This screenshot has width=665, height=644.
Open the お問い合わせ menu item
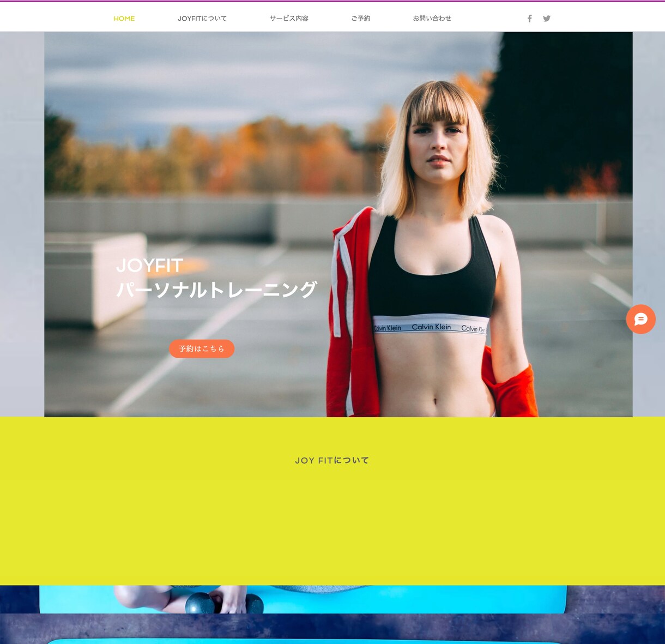click(x=432, y=19)
